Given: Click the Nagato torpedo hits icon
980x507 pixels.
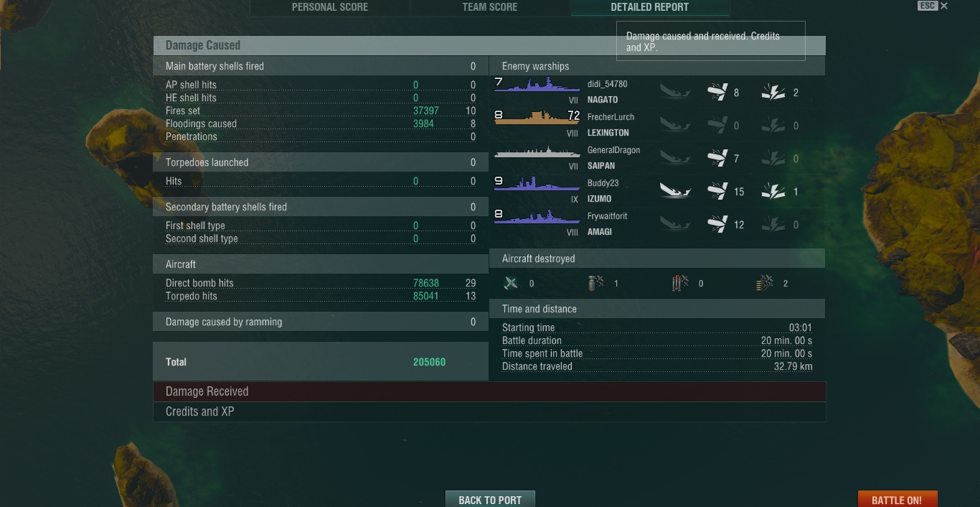Looking at the screenshot, I should tap(773, 92).
